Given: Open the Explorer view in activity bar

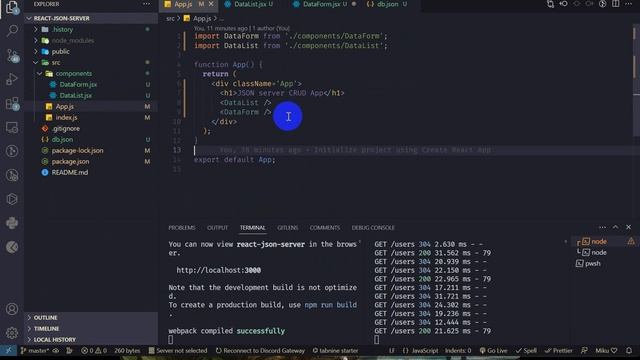Looking at the screenshot, I should [12, 7].
